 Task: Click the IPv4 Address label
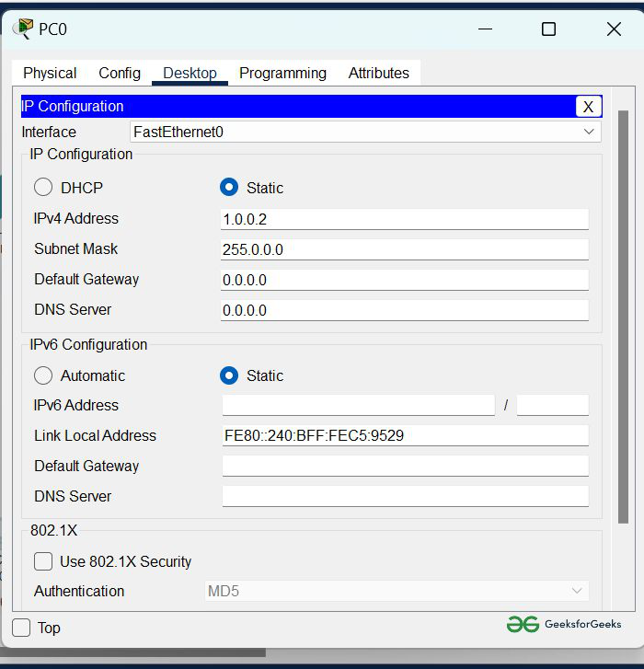coord(76,218)
